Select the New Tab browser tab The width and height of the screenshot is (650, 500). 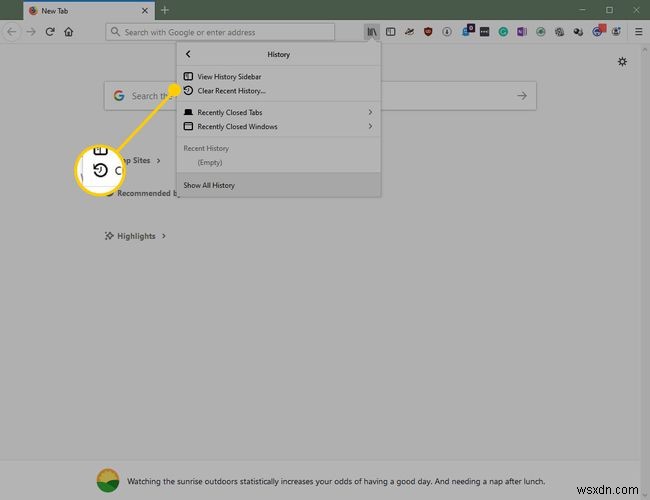89,10
